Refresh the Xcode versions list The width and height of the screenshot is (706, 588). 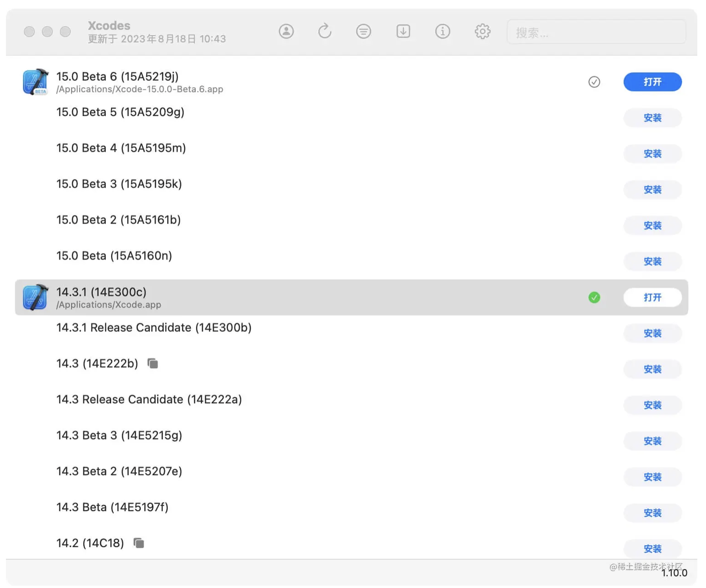[x=325, y=32]
